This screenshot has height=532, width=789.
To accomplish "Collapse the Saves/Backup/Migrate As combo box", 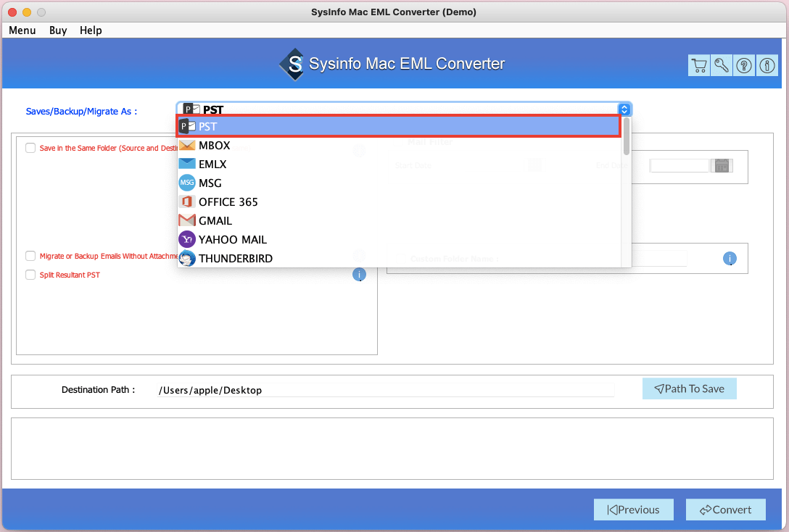I will coord(404,109).
